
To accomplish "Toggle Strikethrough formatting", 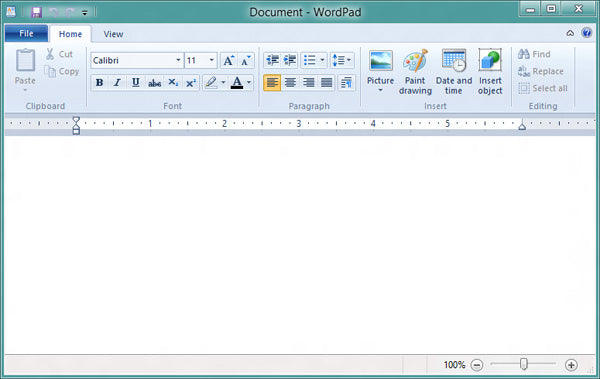I will coord(154,82).
